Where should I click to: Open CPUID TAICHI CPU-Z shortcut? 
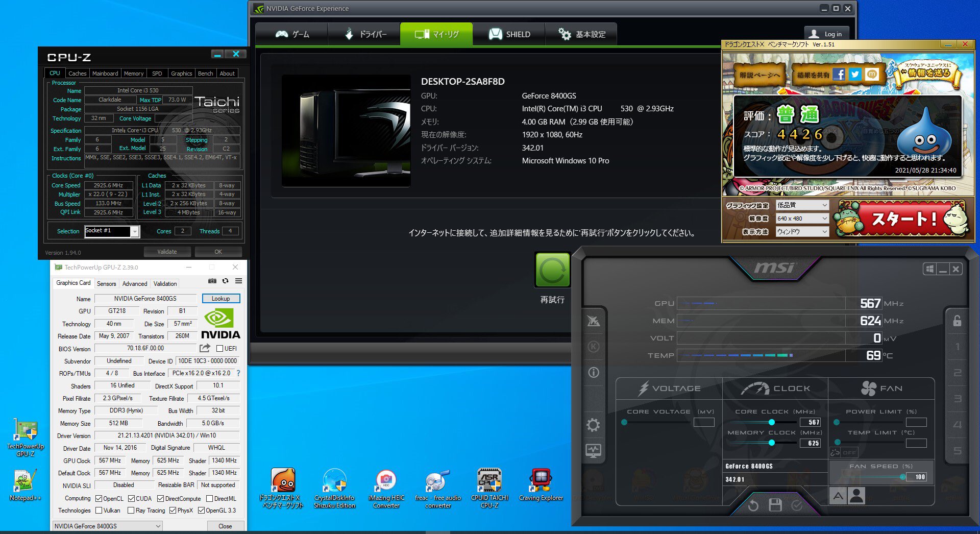tap(489, 489)
